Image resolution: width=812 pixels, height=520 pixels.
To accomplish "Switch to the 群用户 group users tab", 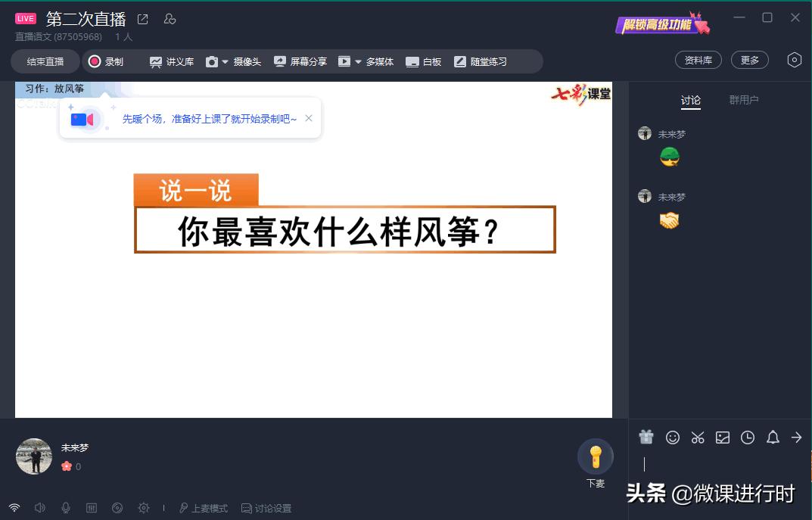I will point(744,99).
